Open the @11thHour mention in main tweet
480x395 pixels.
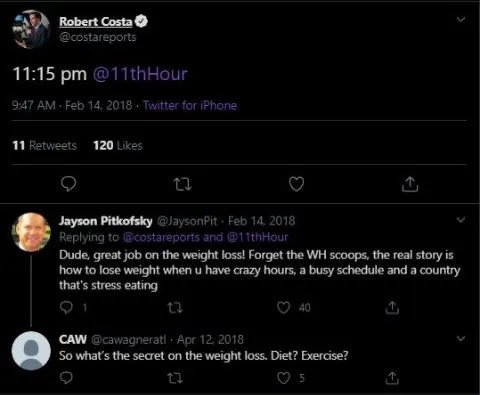point(140,74)
